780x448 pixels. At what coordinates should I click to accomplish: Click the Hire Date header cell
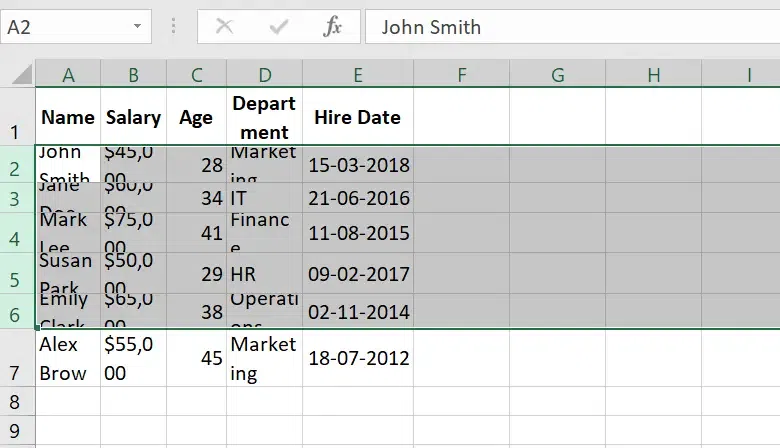point(357,117)
